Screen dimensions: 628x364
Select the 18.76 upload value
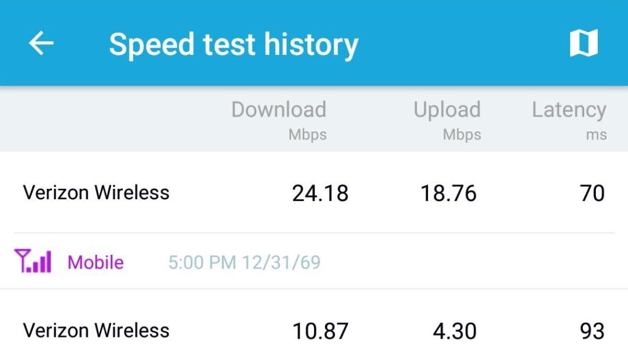tap(448, 194)
